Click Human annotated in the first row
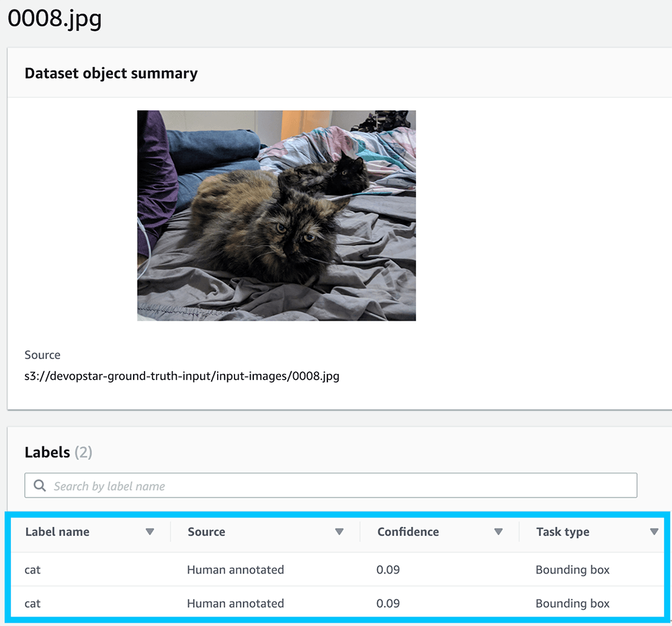Image resolution: width=672 pixels, height=626 pixels. pos(235,570)
